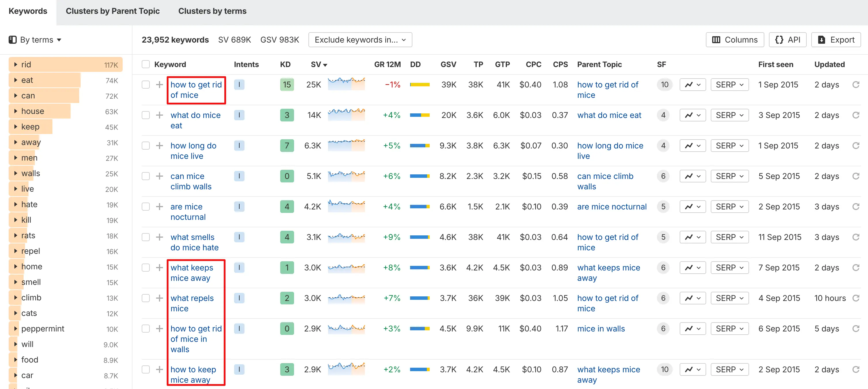The image size is (868, 389).
Task: Click the Informational intent badge for 'what do mice eat'
Action: [239, 115]
